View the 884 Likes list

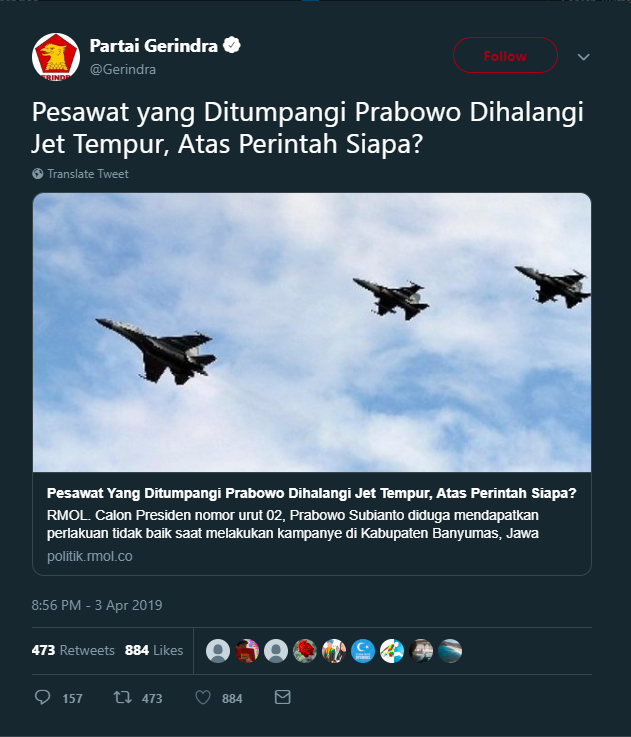pyautogui.click(x=154, y=651)
